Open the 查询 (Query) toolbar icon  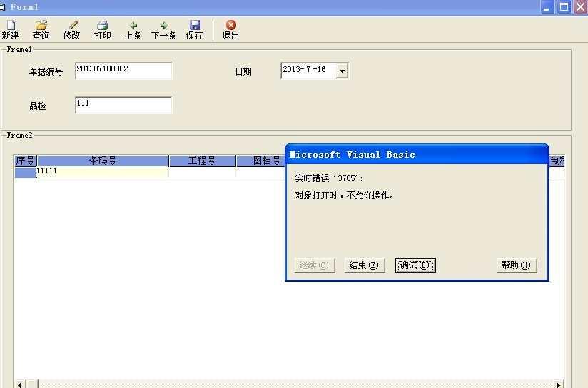pos(41,30)
